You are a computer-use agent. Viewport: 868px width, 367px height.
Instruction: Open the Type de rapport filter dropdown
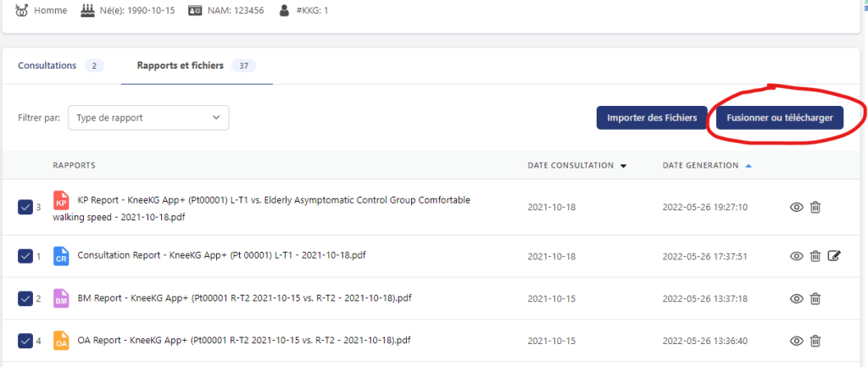tap(148, 118)
